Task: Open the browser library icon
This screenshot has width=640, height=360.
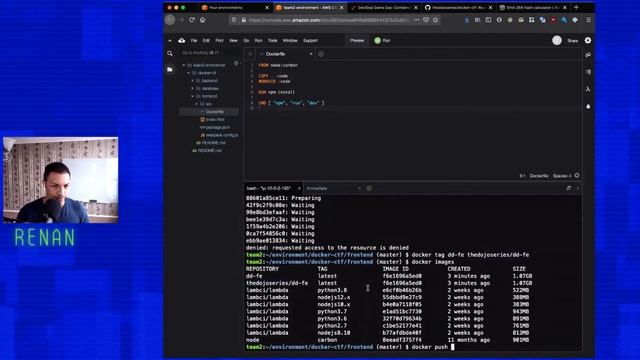Action: coord(477,20)
